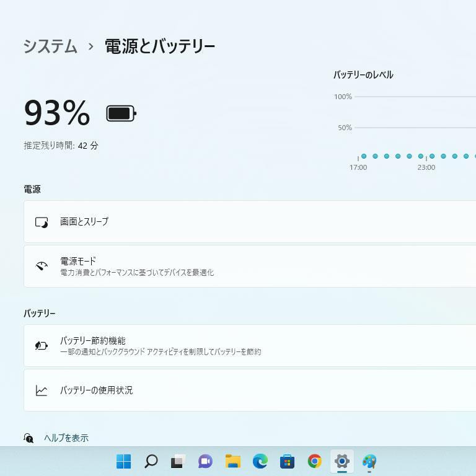Click the first battery level dot at 17:00
The width and height of the screenshot is (476, 476).
click(364, 156)
